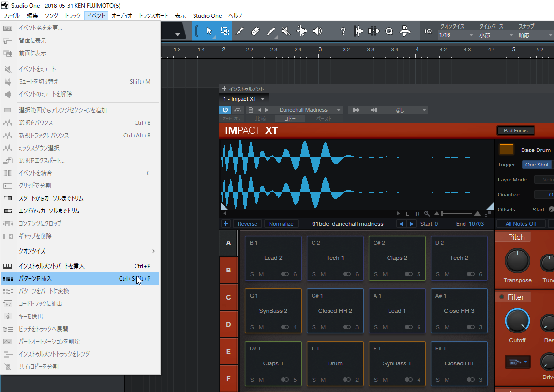Viewport: 554px width, 392px height.
Task: Open the Strip Silence panel icon
Action: 374,31
